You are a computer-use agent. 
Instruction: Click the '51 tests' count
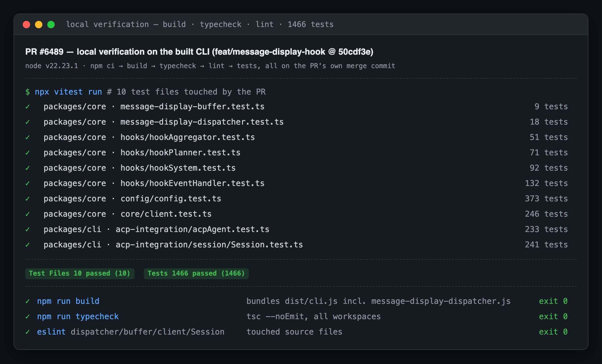click(x=549, y=137)
